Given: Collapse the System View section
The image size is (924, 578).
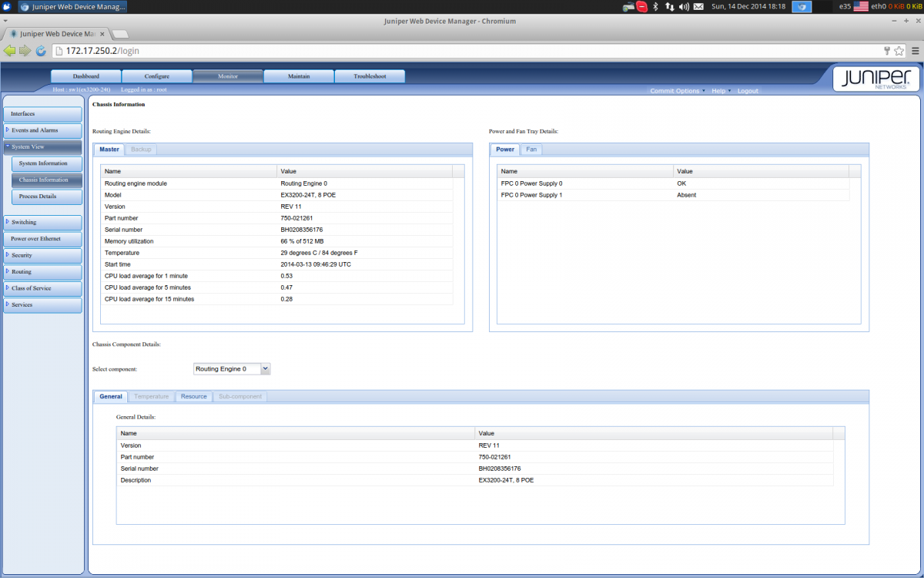Looking at the screenshot, I should (42, 146).
